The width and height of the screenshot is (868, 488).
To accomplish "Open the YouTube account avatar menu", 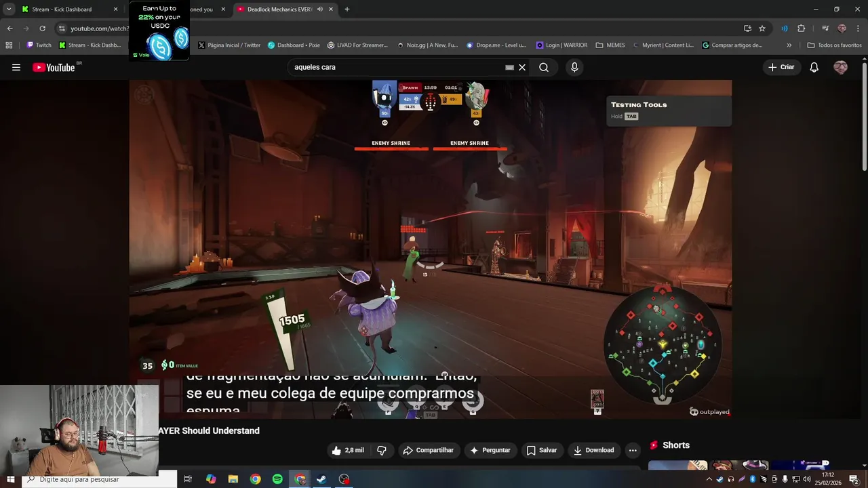I will point(840,67).
